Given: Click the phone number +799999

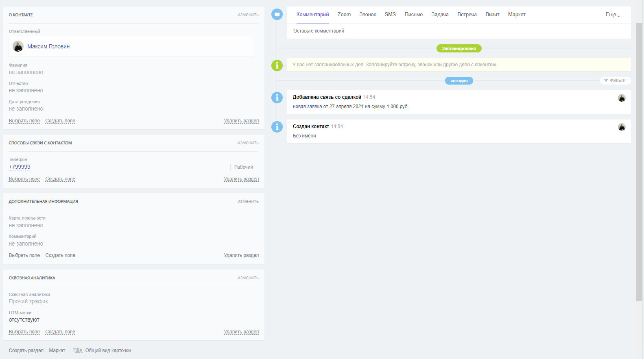Looking at the screenshot, I should 20,167.
